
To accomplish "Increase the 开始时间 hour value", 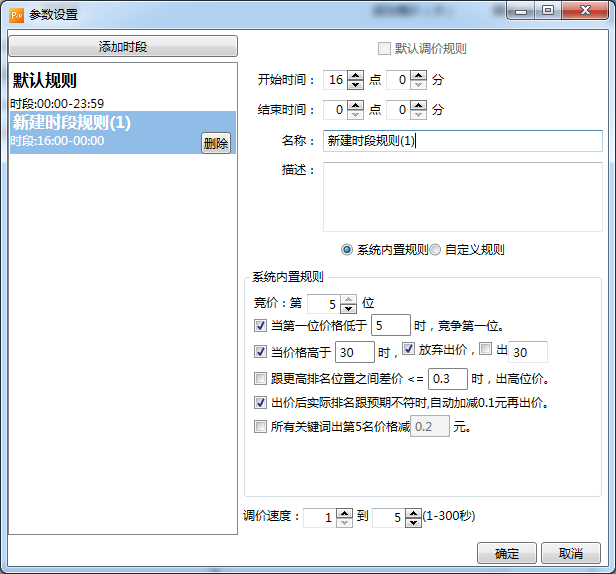I will click(356, 75).
